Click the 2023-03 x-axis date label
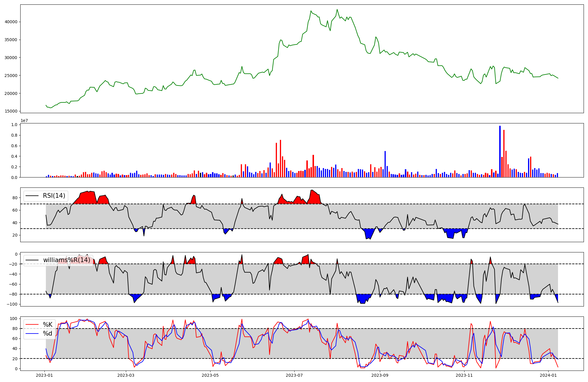The height and width of the screenshot is (382, 588). [x=126, y=375]
